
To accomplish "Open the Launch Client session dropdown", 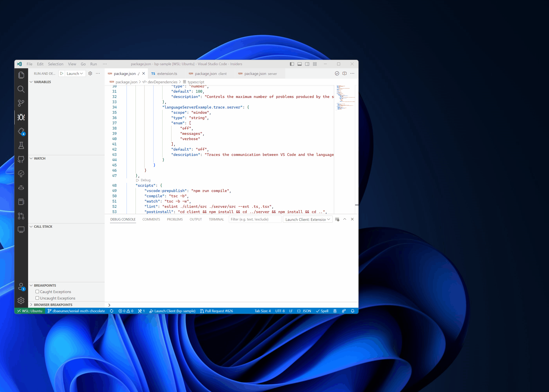I will click(307, 219).
